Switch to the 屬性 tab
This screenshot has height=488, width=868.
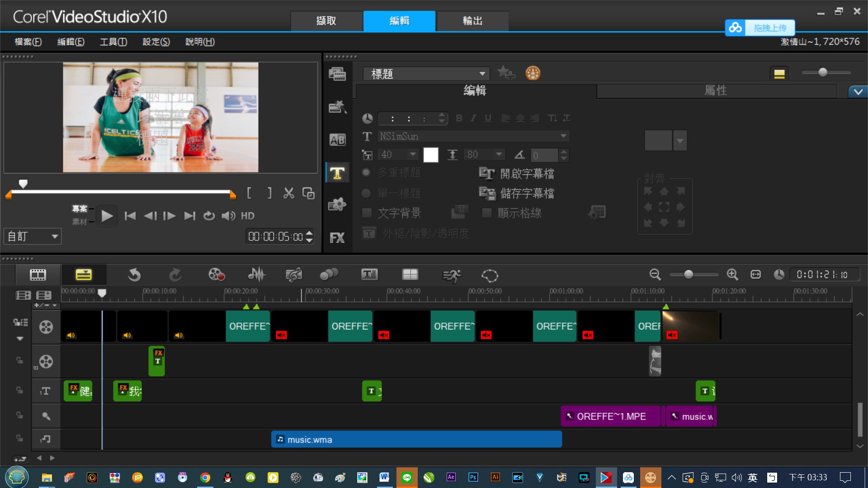pyautogui.click(x=716, y=91)
